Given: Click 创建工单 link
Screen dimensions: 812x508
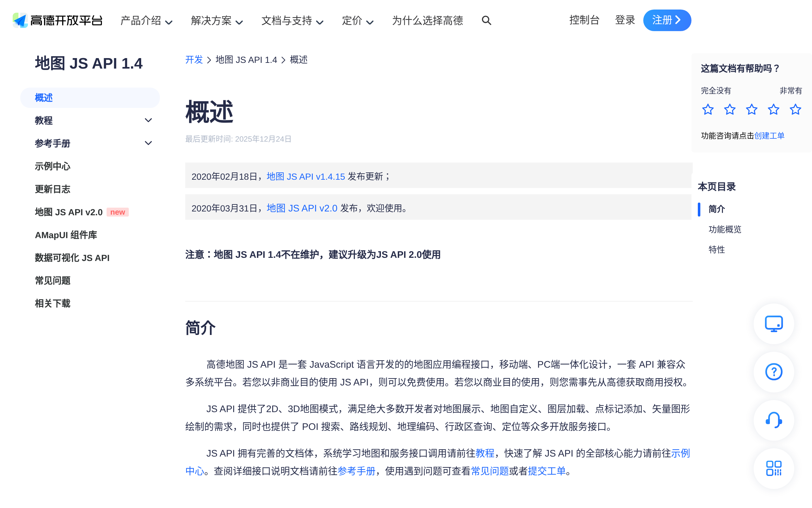Looking at the screenshot, I should tap(769, 136).
